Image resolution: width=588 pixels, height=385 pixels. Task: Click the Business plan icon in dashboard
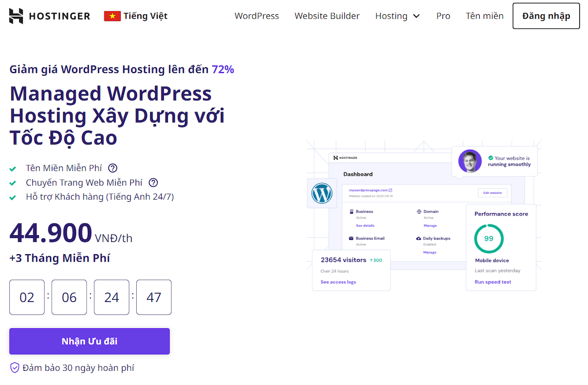(x=351, y=212)
